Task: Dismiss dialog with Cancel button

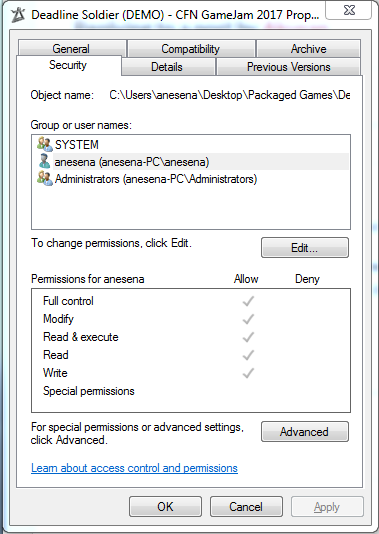Action: 246,506
